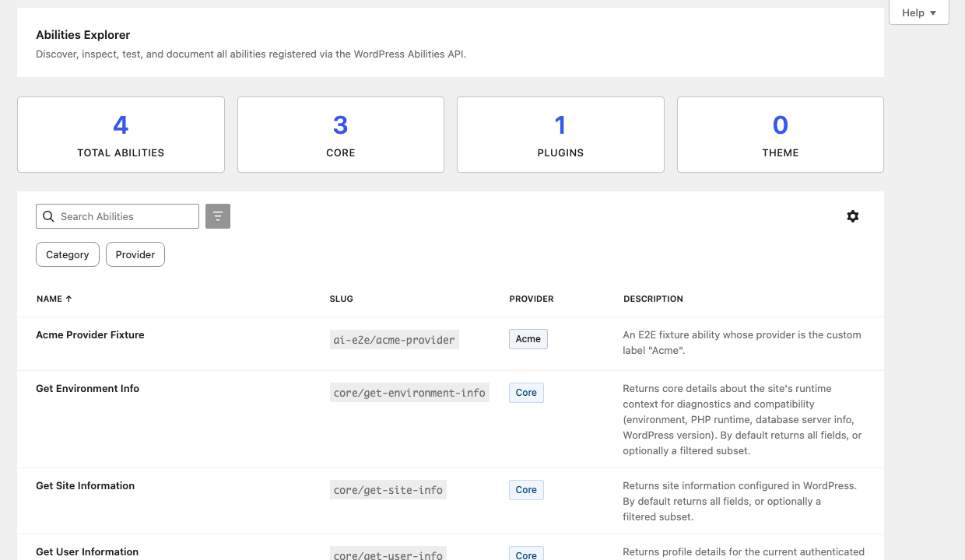The width and height of the screenshot is (965, 560).
Task: Click the Get Site Information description text
Action: pyautogui.click(x=739, y=501)
